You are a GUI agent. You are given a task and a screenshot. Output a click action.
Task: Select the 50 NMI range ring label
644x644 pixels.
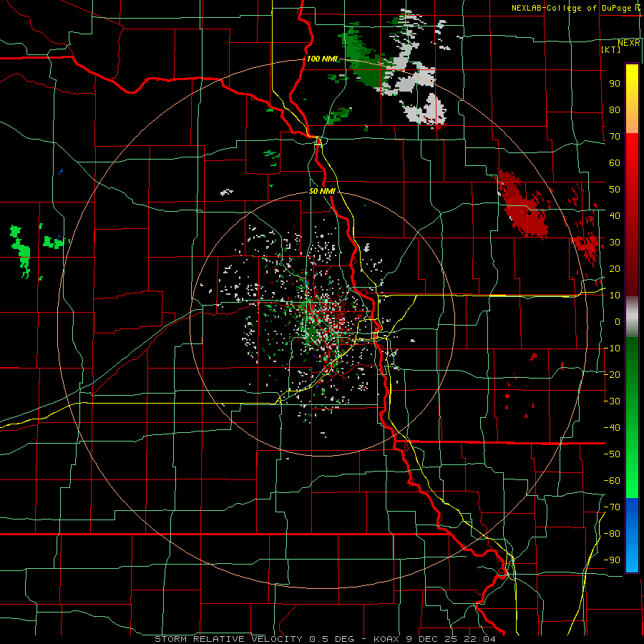pyautogui.click(x=323, y=191)
